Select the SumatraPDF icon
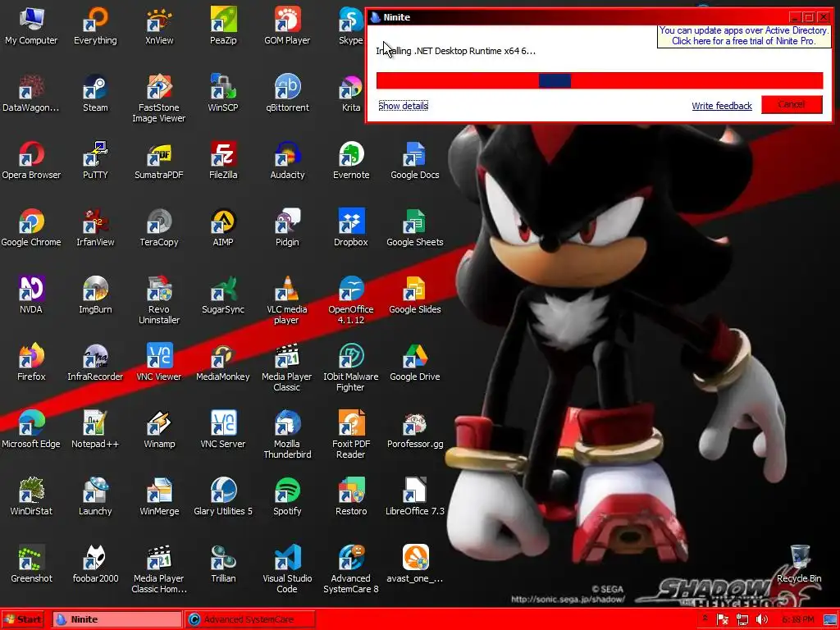 (x=159, y=160)
